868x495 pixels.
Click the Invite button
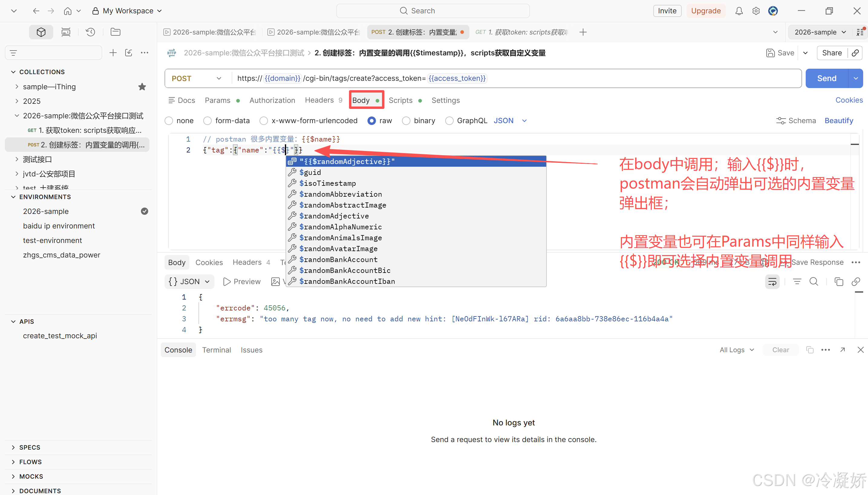pyautogui.click(x=667, y=11)
